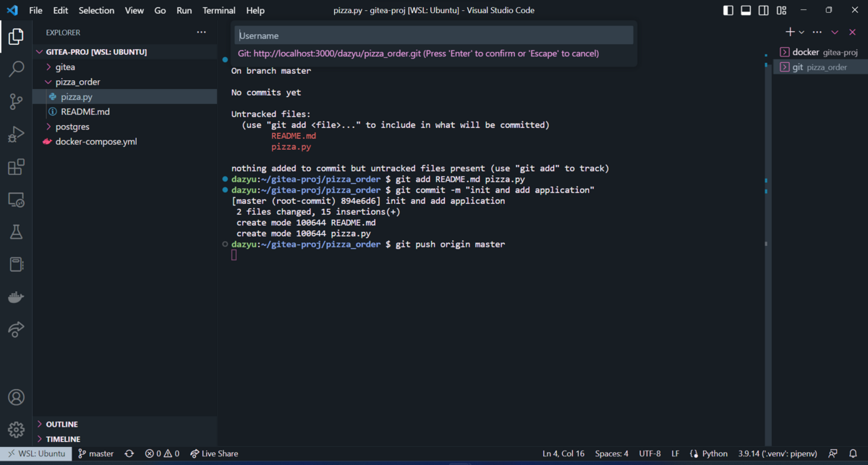Viewport: 868px width, 465px height.
Task: Open README.md in the explorer
Action: coord(125,112)
